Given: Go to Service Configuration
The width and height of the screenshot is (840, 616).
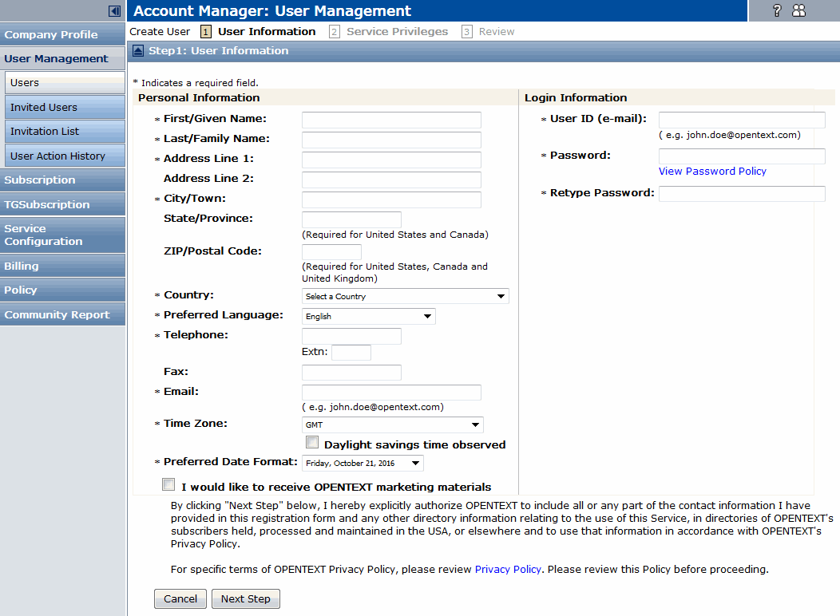Looking at the screenshot, I should [x=62, y=235].
